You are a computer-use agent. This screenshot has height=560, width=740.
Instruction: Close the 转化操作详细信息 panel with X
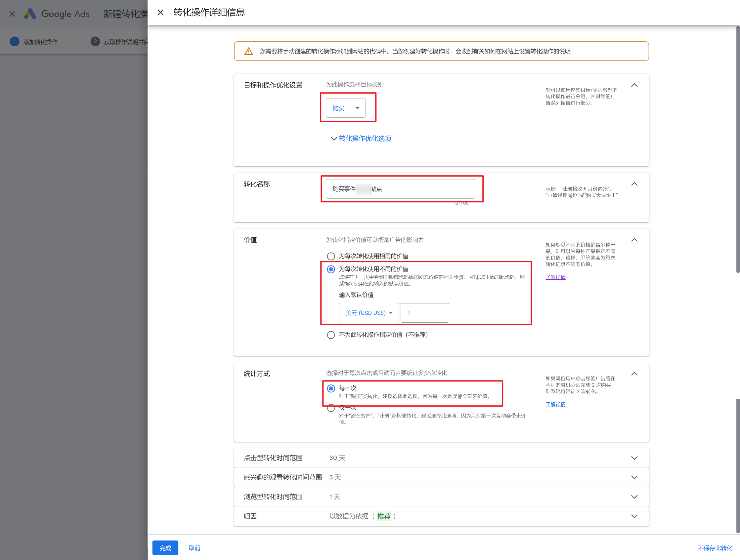click(x=160, y=12)
